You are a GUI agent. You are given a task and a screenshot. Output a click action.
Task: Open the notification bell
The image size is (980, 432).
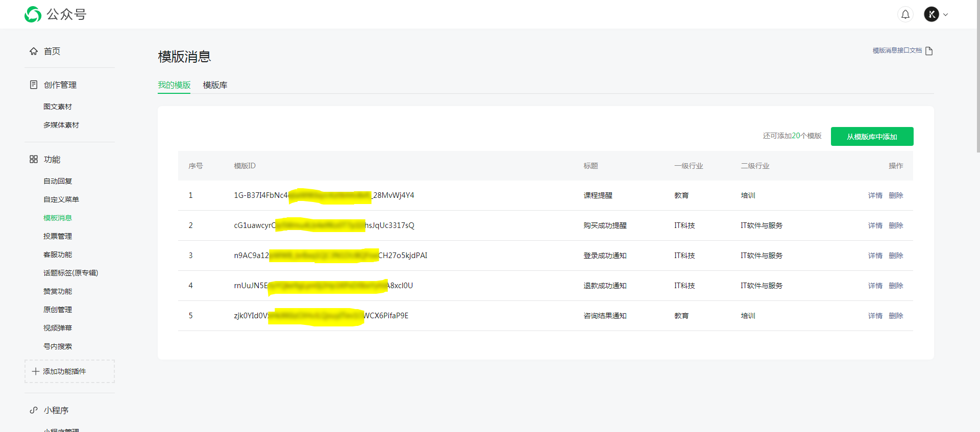(x=905, y=14)
